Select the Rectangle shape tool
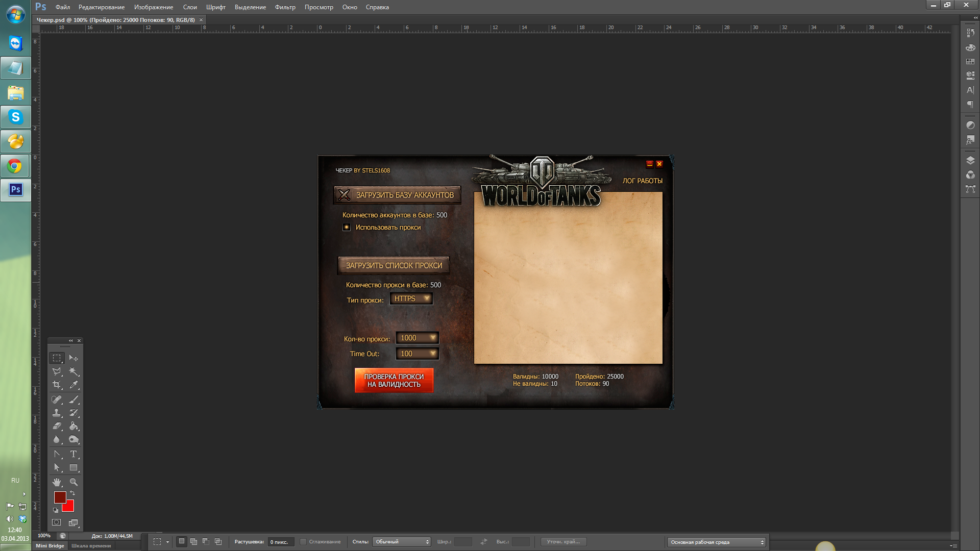Image resolution: width=980 pixels, height=551 pixels. tap(73, 467)
